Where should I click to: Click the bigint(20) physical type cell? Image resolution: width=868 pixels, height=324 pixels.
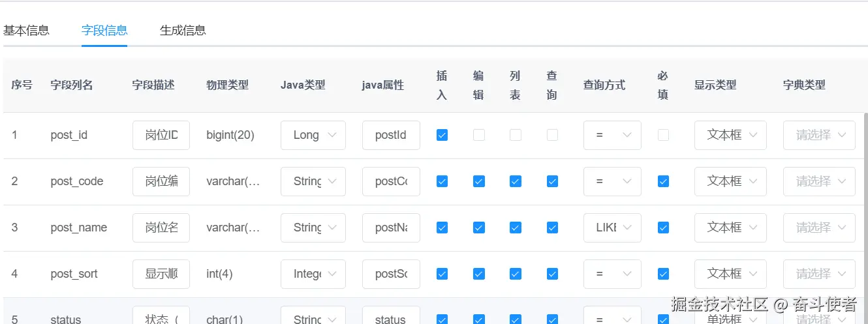pos(230,135)
